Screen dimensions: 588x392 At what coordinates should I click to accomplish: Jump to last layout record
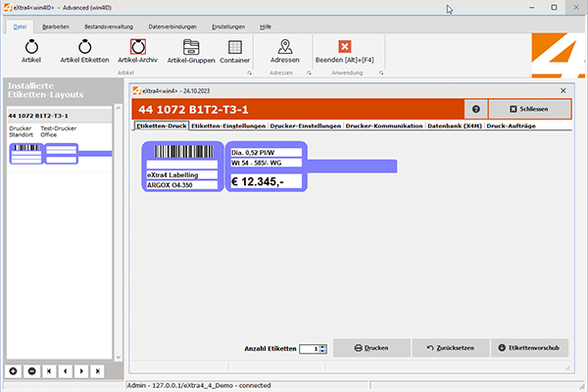pyautogui.click(x=96, y=371)
